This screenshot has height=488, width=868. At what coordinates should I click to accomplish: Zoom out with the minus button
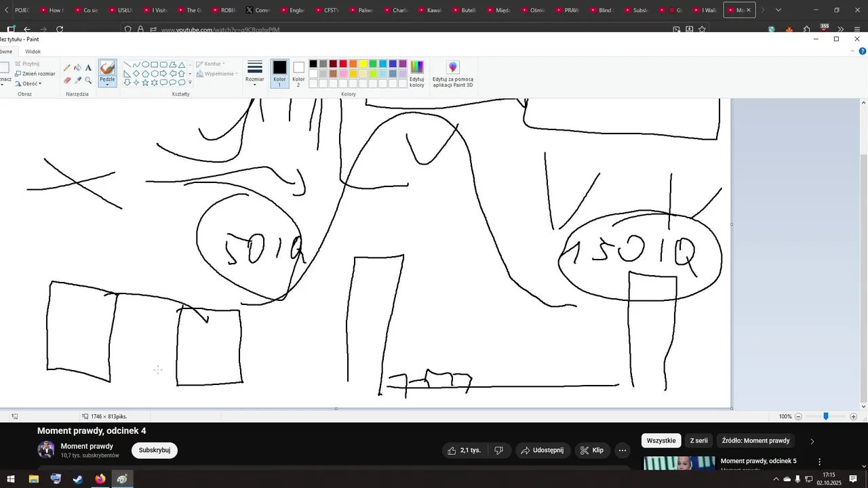point(798,416)
